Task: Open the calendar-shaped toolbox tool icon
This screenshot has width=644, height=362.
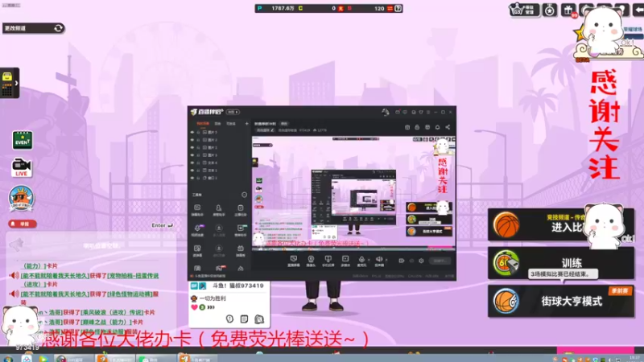Action: pos(240,250)
